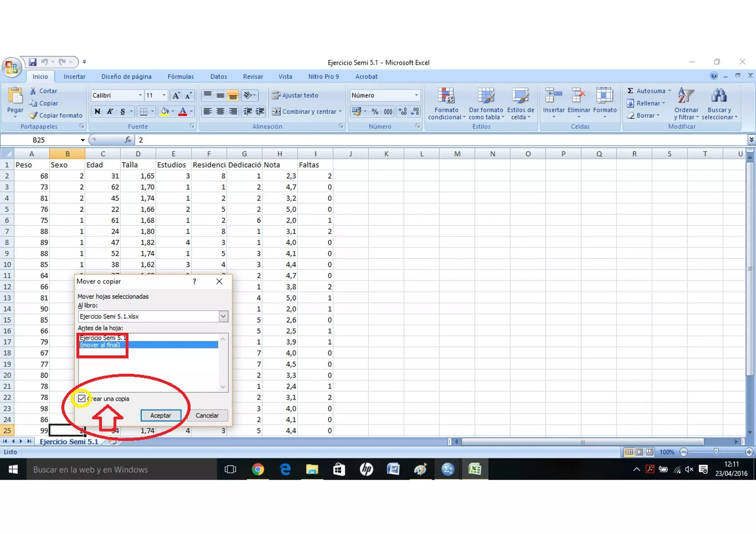This screenshot has height=534, width=756.
Task: Click the decrease decimals icon
Action: coord(415,111)
